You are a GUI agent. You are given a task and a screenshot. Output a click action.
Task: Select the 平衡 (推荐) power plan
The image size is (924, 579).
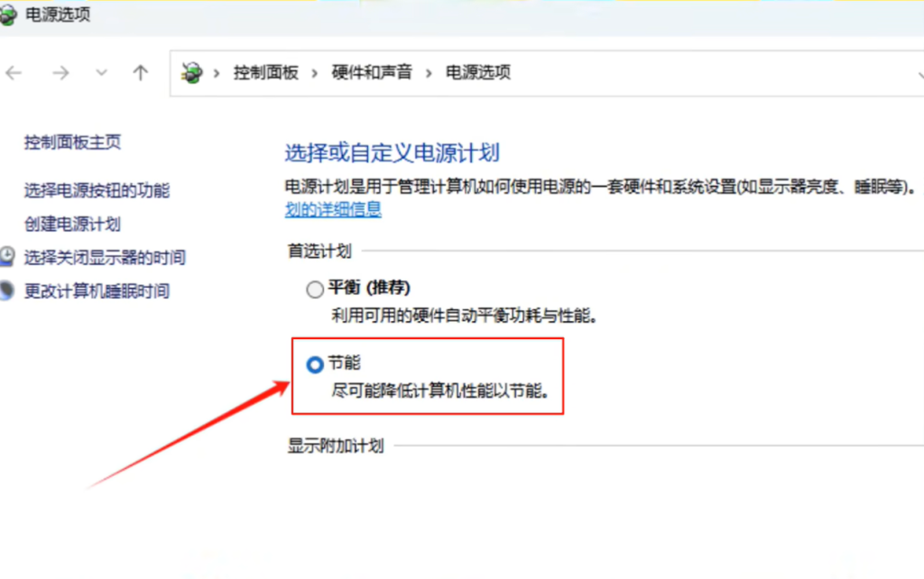(x=315, y=289)
